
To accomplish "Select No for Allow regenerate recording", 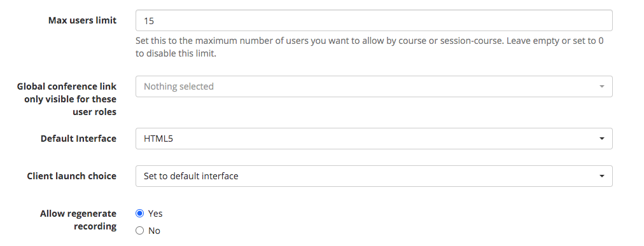I will (139, 230).
